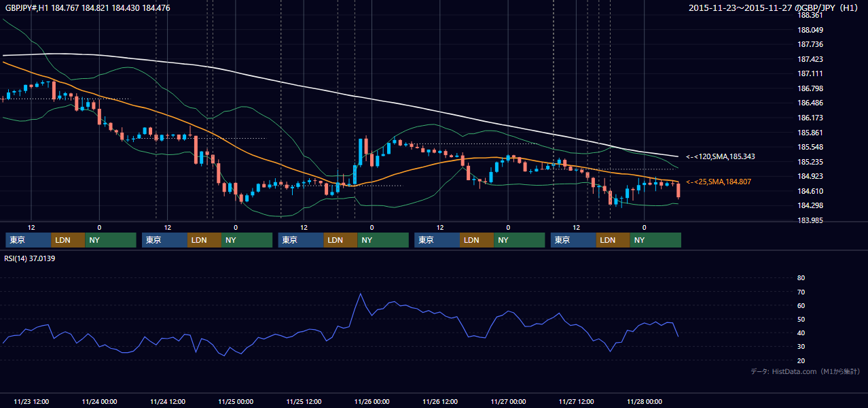The image size is (868, 408).
Task: Click the 187.736 price axis label
Action: click(810, 44)
